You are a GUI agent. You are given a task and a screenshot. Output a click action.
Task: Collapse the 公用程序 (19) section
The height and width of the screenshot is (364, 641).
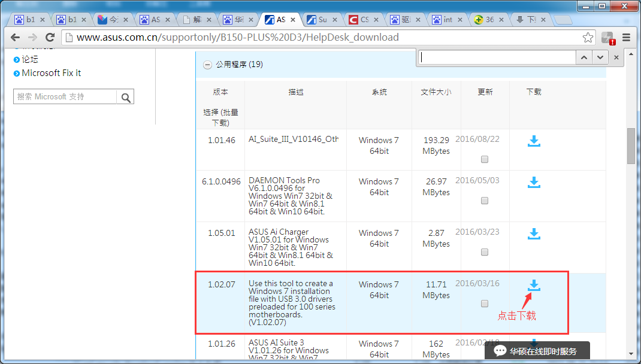click(x=208, y=65)
